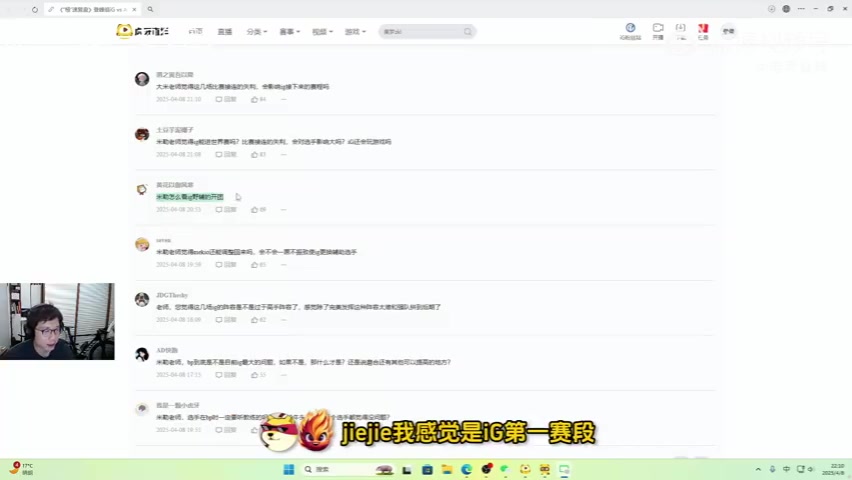Expand the 分类 dropdown in the navigation

coord(256,31)
